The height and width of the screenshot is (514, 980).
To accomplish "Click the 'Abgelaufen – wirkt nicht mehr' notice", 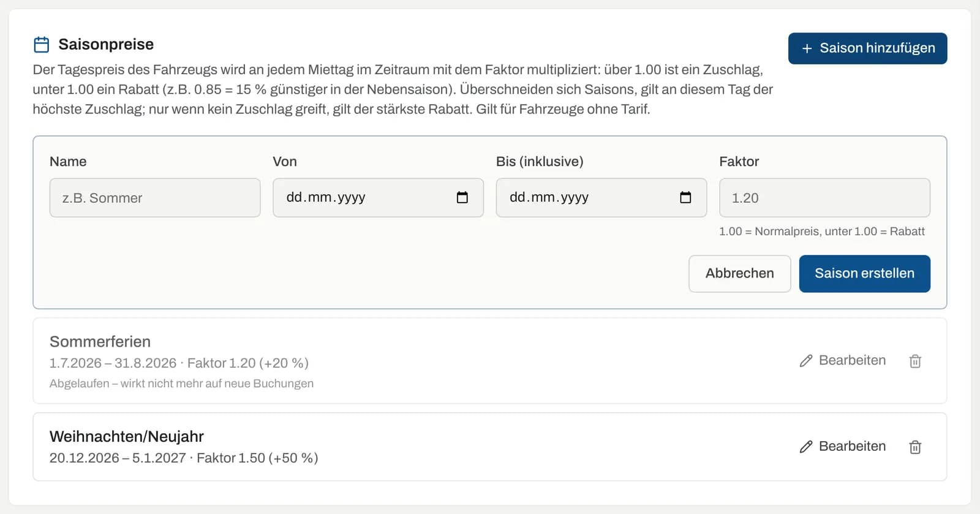I will pyautogui.click(x=181, y=384).
